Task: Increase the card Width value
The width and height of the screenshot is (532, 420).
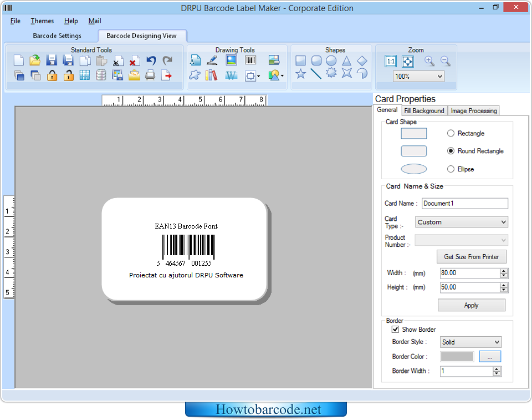Action: coord(504,271)
